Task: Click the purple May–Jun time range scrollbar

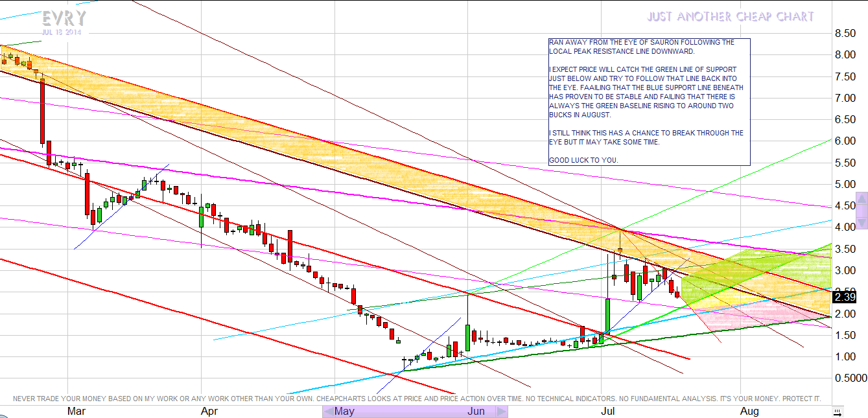Action: coord(415,412)
